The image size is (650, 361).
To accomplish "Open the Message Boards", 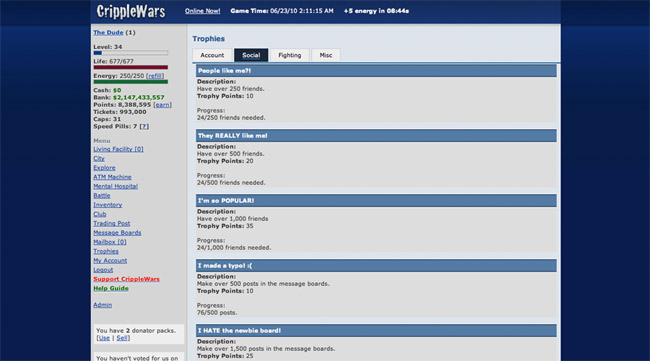I will pyautogui.click(x=117, y=233).
